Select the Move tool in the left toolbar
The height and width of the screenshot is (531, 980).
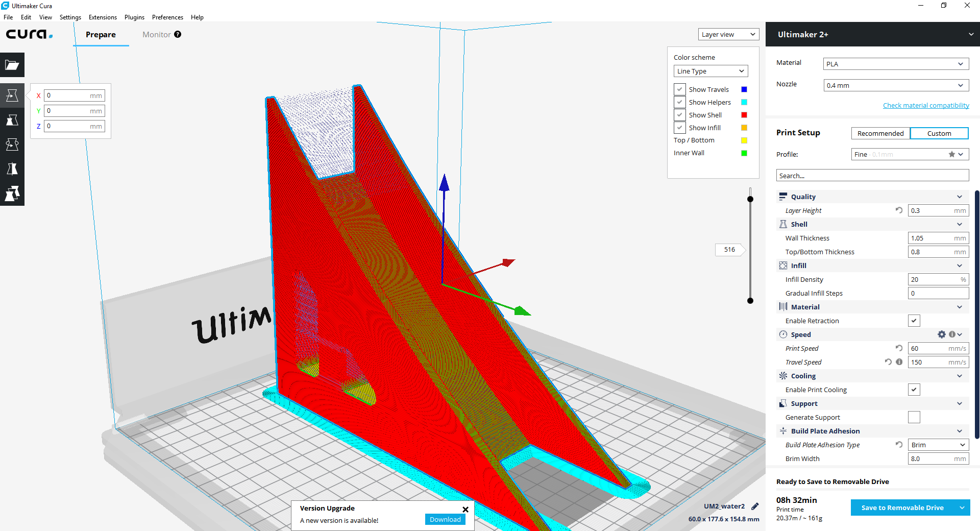pos(12,95)
